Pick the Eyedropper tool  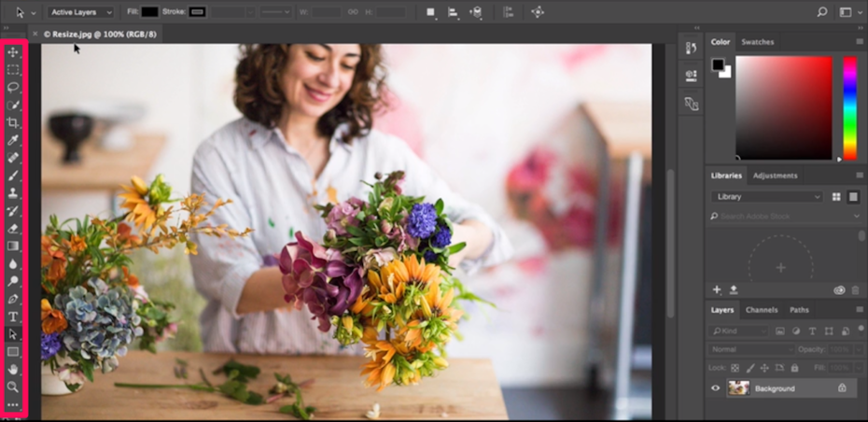pos(13,140)
